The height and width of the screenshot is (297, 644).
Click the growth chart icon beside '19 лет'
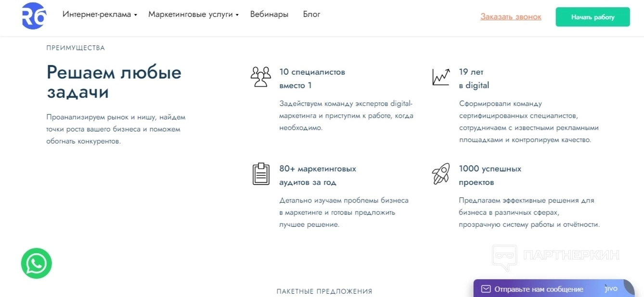click(441, 77)
